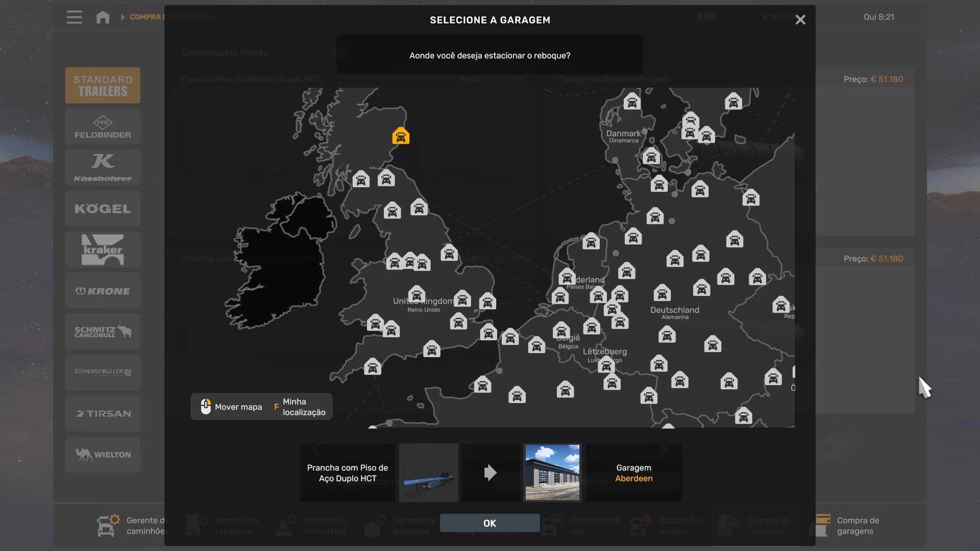The height and width of the screenshot is (551, 980).
Task: Open the Krone trailers logo
Action: 103,291
